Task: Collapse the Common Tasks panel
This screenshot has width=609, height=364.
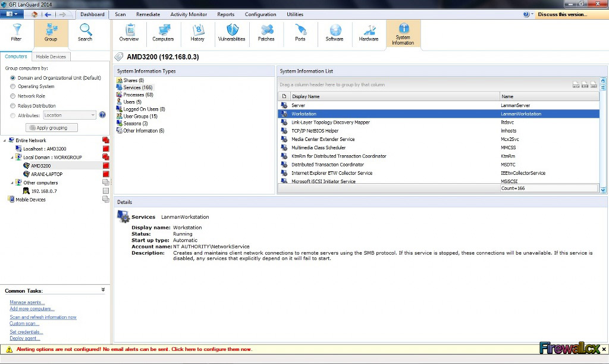Action: [x=103, y=290]
